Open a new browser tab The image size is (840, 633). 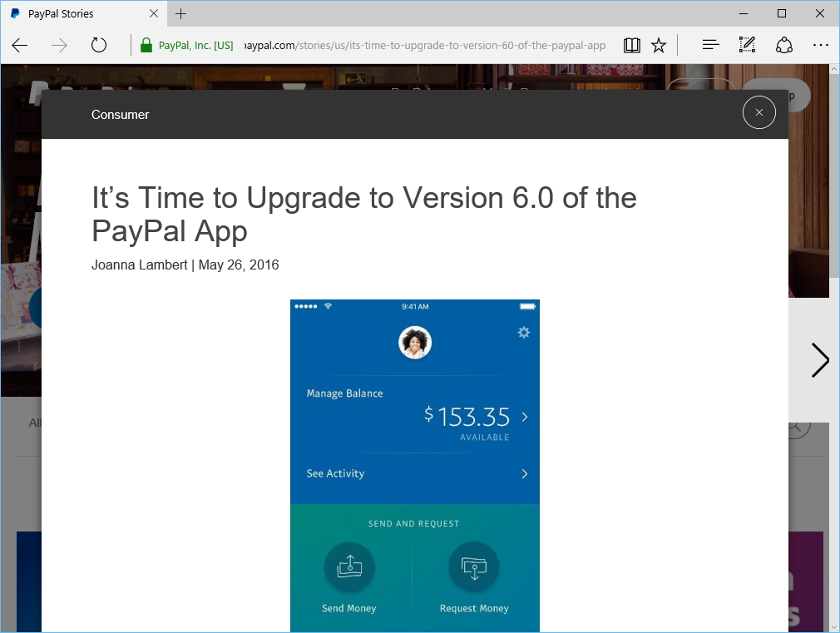tap(181, 13)
